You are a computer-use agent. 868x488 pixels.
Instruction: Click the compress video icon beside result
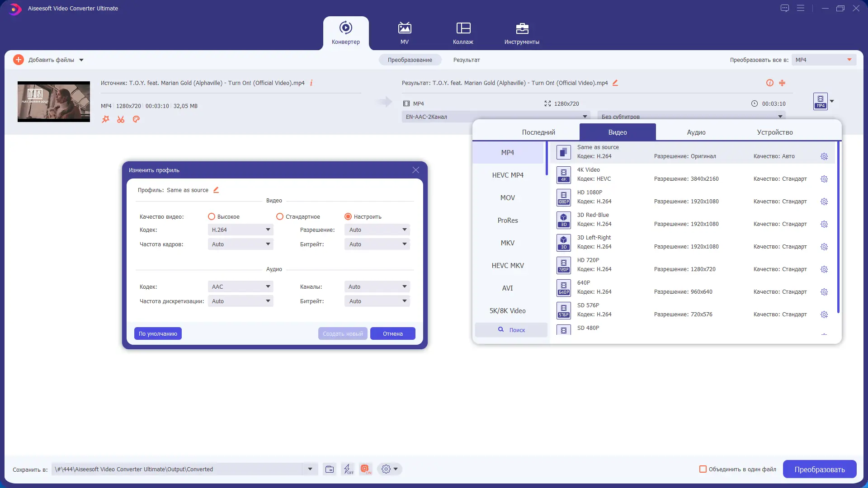[x=782, y=83]
